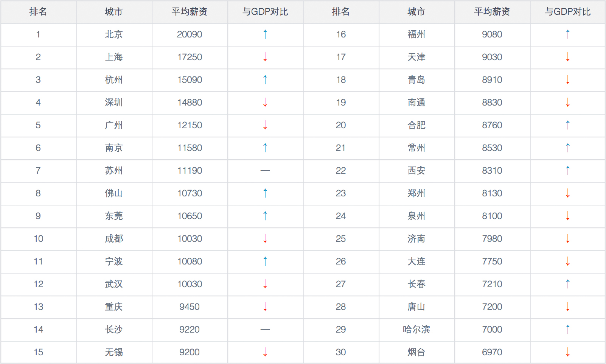Screen dimensions: 606x364
Task: Select the city cell 上海
Action: click(114, 57)
